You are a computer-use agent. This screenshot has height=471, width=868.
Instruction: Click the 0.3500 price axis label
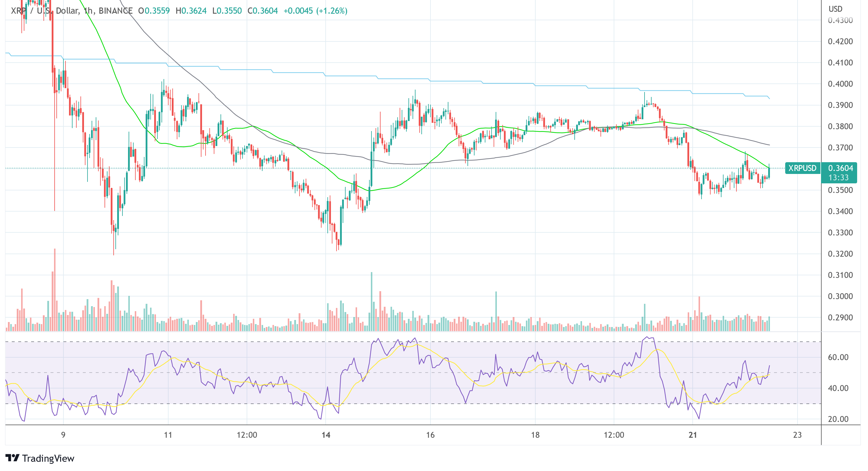[x=840, y=190]
